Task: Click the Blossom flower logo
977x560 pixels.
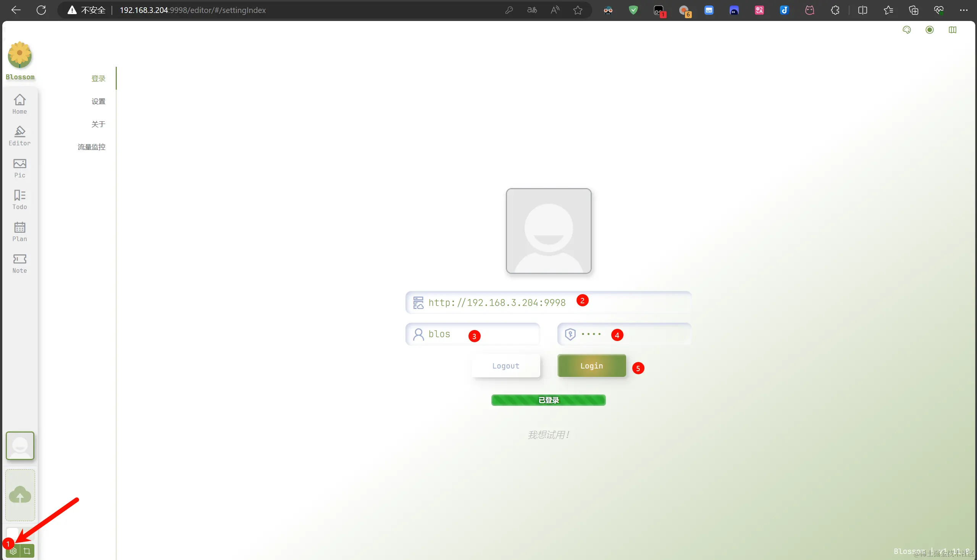Action: coord(19,55)
